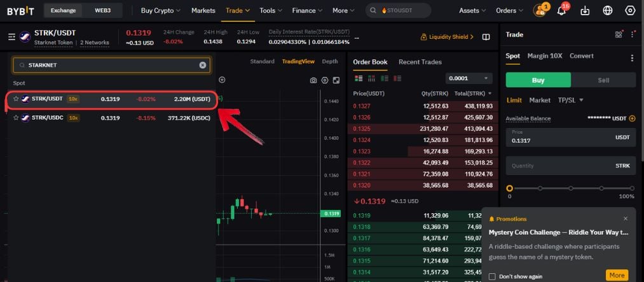Show only asks red order book icon
644x282 pixels.
pyautogui.click(x=397, y=78)
